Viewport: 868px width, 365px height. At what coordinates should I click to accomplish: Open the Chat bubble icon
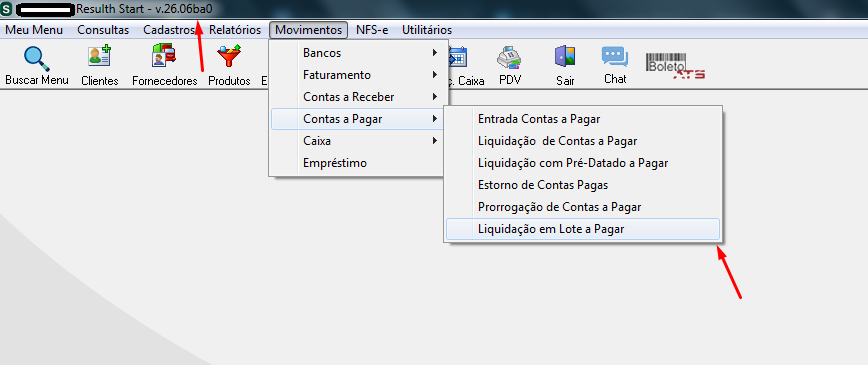pyautogui.click(x=615, y=56)
